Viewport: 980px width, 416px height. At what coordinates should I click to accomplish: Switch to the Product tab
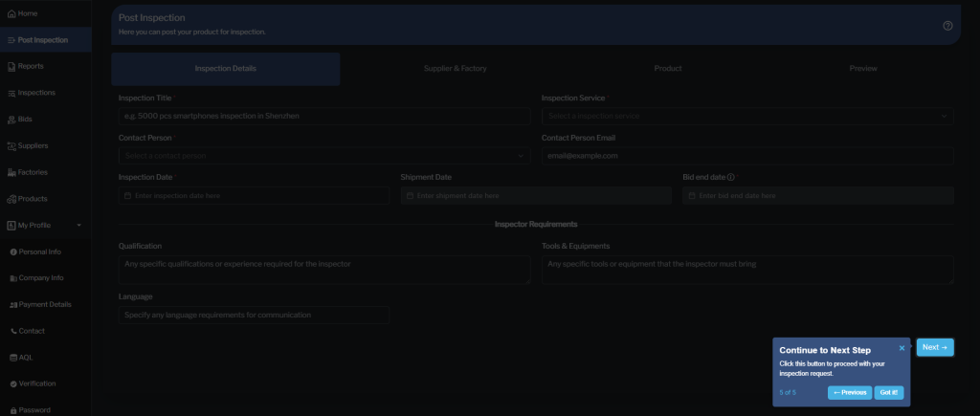coord(667,69)
